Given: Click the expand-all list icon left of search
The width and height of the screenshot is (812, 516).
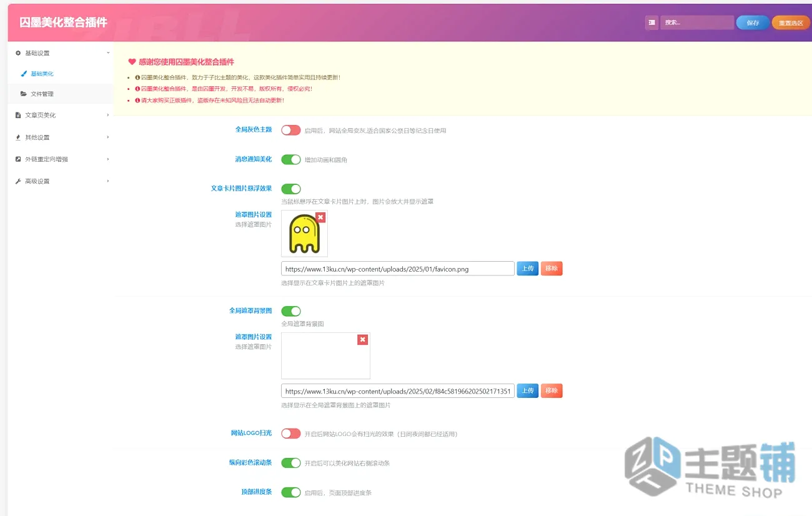Looking at the screenshot, I should coord(651,22).
